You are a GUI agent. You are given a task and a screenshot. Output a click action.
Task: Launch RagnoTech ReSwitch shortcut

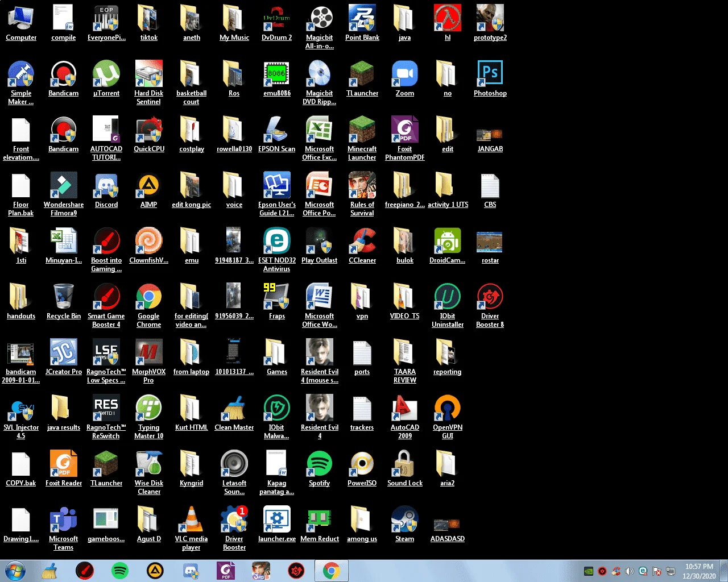106,417
